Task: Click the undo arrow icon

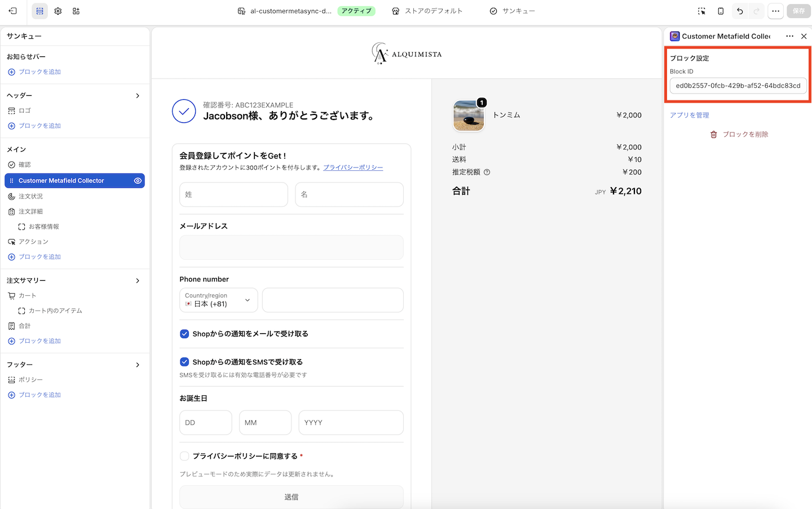Action: (x=740, y=11)
